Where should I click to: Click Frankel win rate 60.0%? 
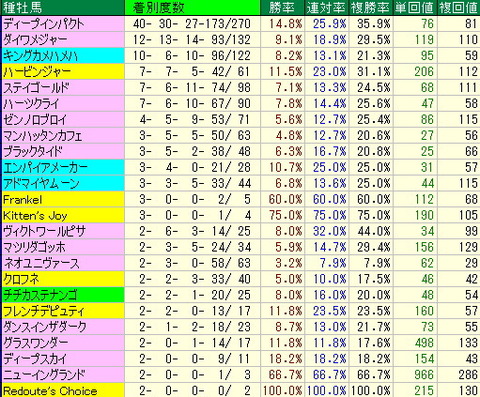click(x=286, y=200)
